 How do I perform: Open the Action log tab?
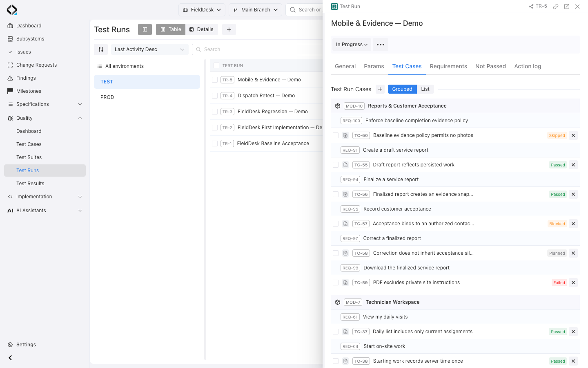pyautogui.click(x=528, y=66)
